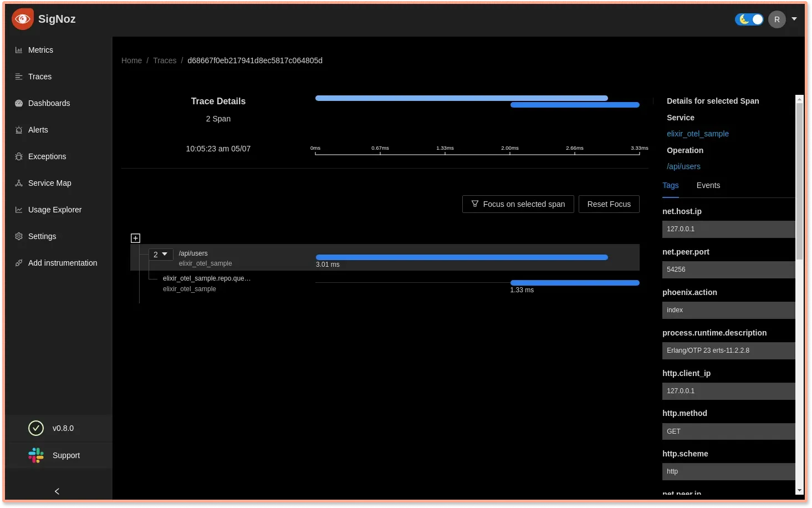This screenshot has width=812, height=508.
Task: Click the 1.33 ms span bar
Action: pos(575,283)
